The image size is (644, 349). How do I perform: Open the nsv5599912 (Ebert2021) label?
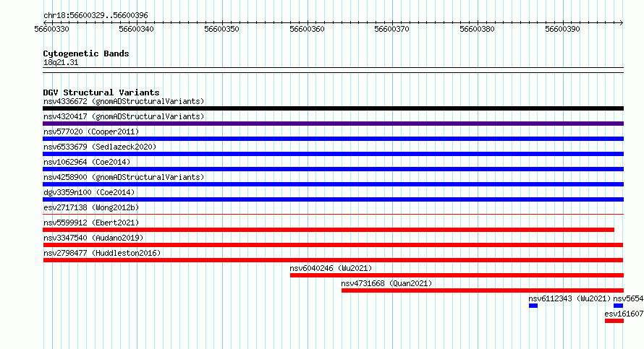(91, 223)
